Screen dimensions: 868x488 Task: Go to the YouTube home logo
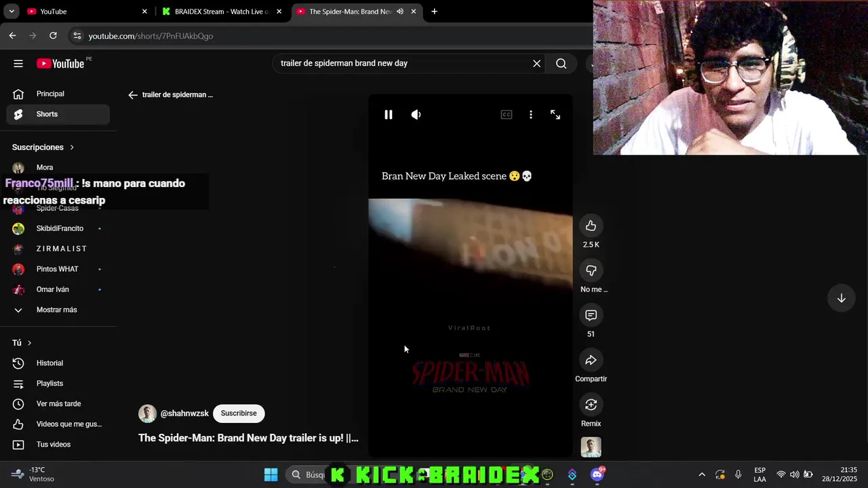(x=60, y=64)
